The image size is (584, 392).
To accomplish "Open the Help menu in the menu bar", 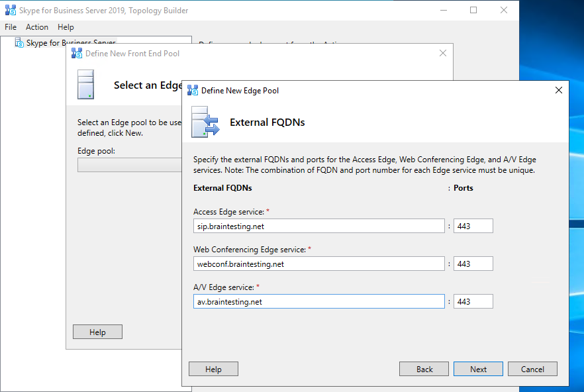I will coord(66,27).
